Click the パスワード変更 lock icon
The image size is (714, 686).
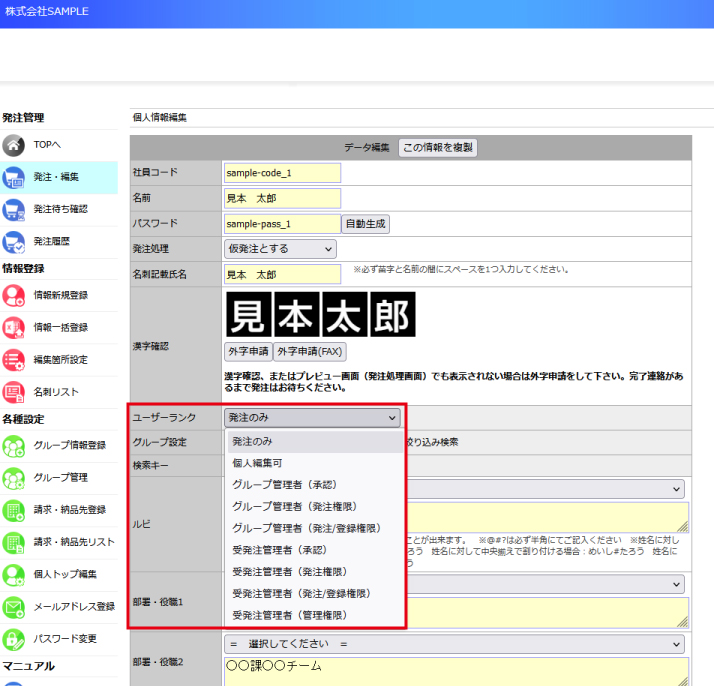click(14, 639)
